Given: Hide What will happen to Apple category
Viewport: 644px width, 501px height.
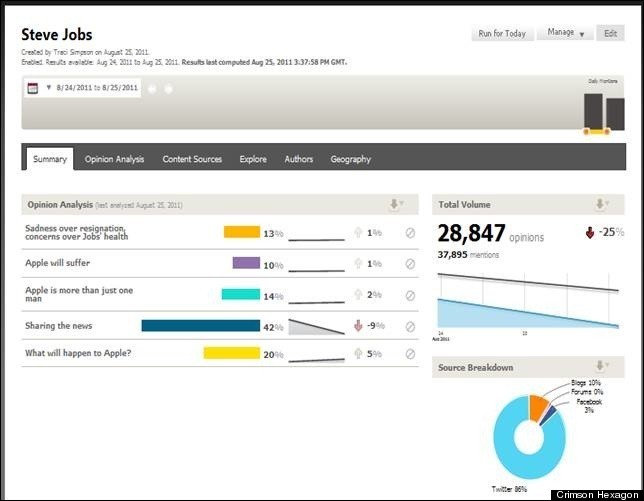Looking at the screenshot, I should [x=410, y=354].
